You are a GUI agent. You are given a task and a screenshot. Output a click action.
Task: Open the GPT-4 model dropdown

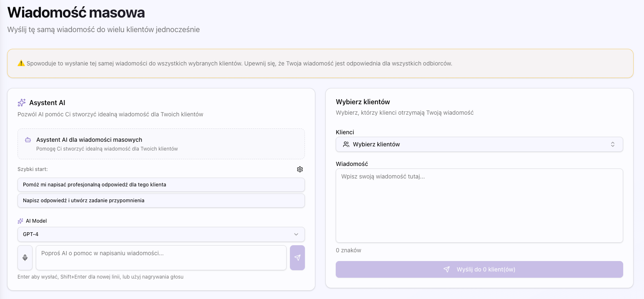[x=161, y=234]
